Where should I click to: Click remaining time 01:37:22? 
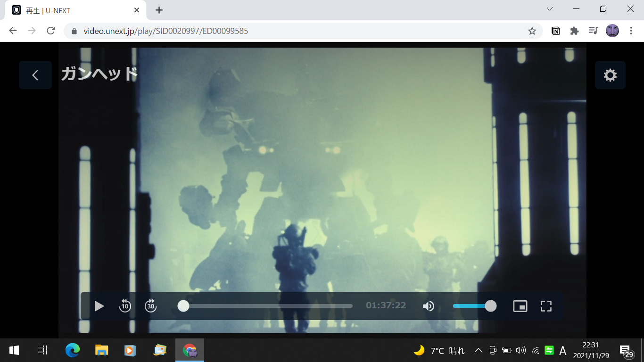[386, 305]
